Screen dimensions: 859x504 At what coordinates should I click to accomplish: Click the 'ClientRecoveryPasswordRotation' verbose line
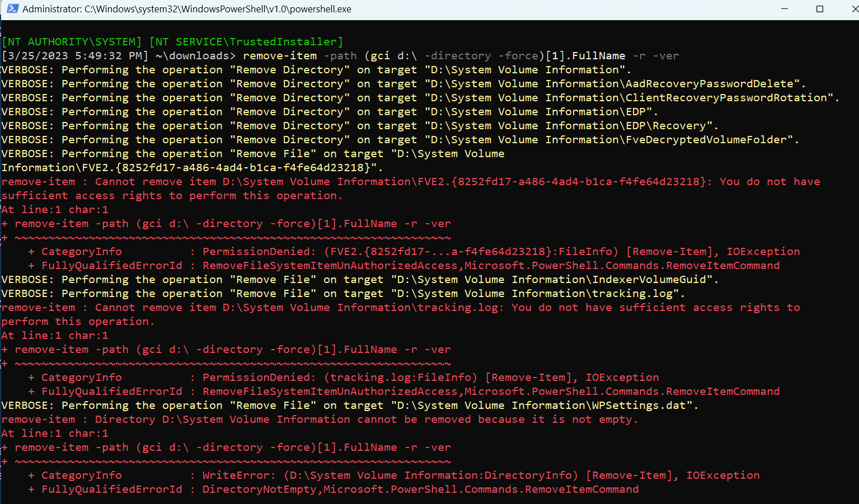tap(420, 98)
